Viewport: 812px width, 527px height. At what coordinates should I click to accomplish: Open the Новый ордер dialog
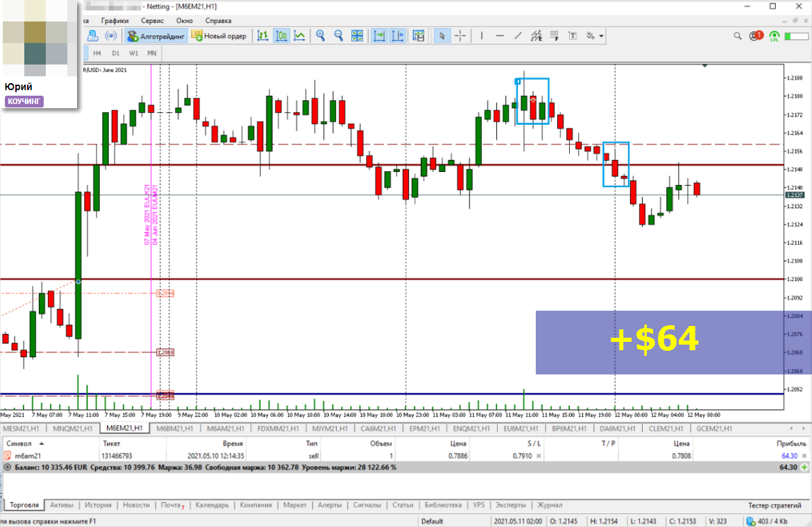pos(219,36)
